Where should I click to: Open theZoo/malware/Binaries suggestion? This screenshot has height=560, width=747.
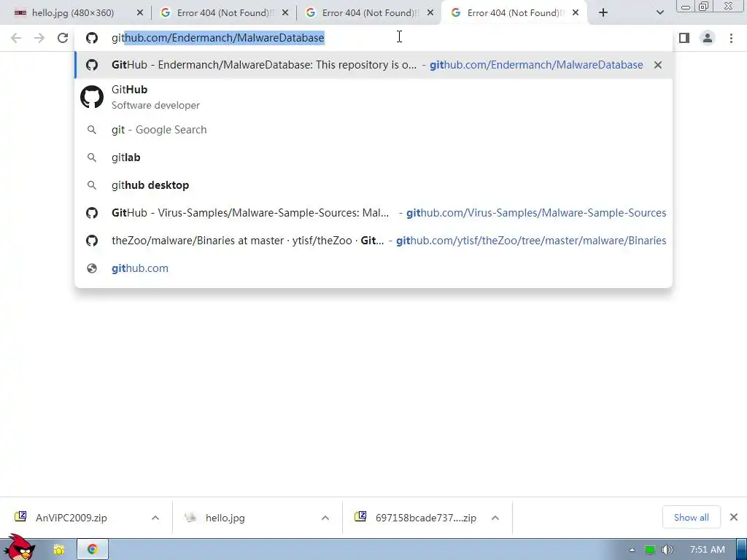coord(373,241)
